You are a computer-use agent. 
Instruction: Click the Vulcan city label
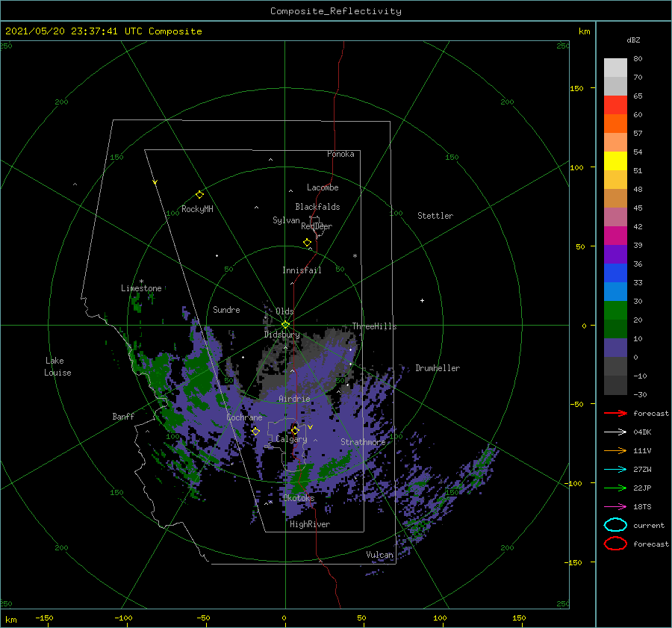(x=380, y=555)
